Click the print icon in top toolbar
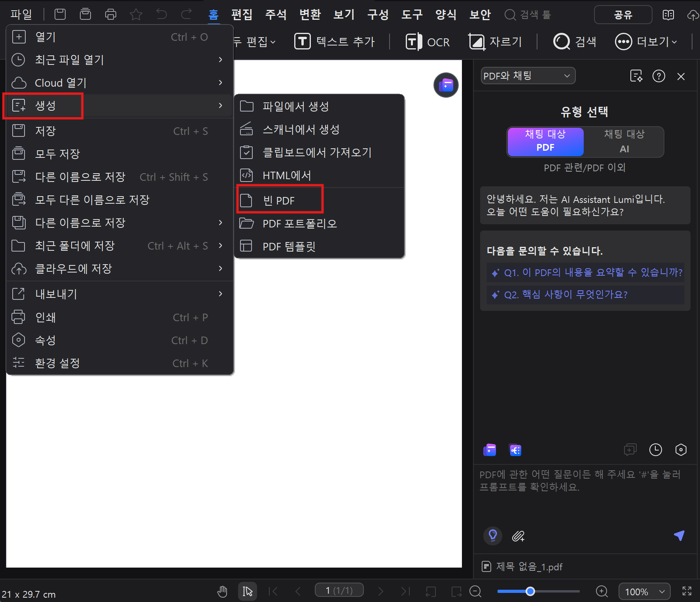Image resolution: width=700 pixels, height=602 pixels. 111,15
